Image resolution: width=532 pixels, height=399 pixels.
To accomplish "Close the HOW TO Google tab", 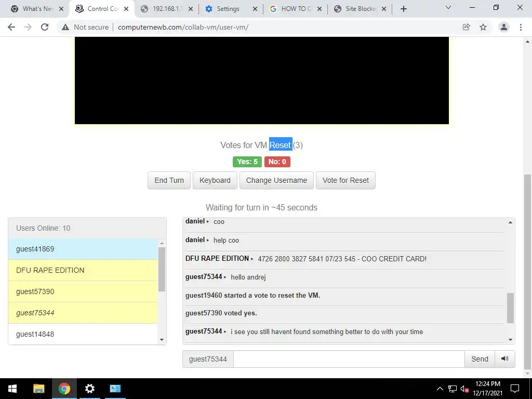I will click(x=320, y=9).
